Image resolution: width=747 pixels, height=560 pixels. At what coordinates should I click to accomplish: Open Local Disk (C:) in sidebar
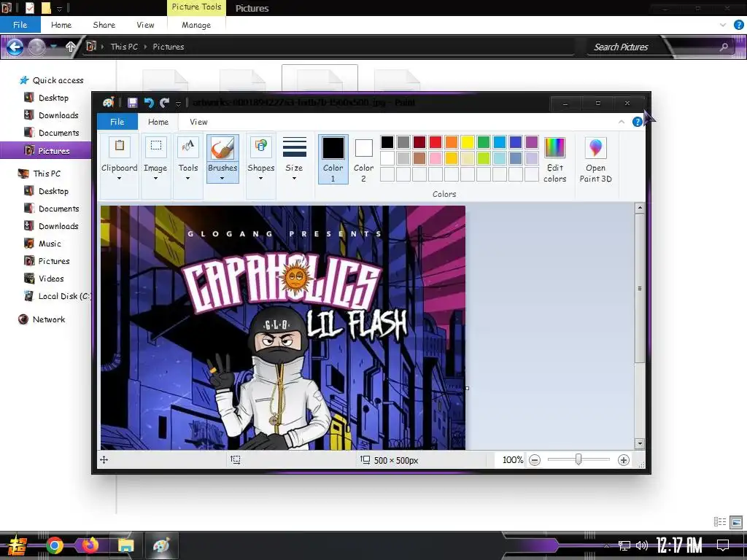(x=64, y=296)
